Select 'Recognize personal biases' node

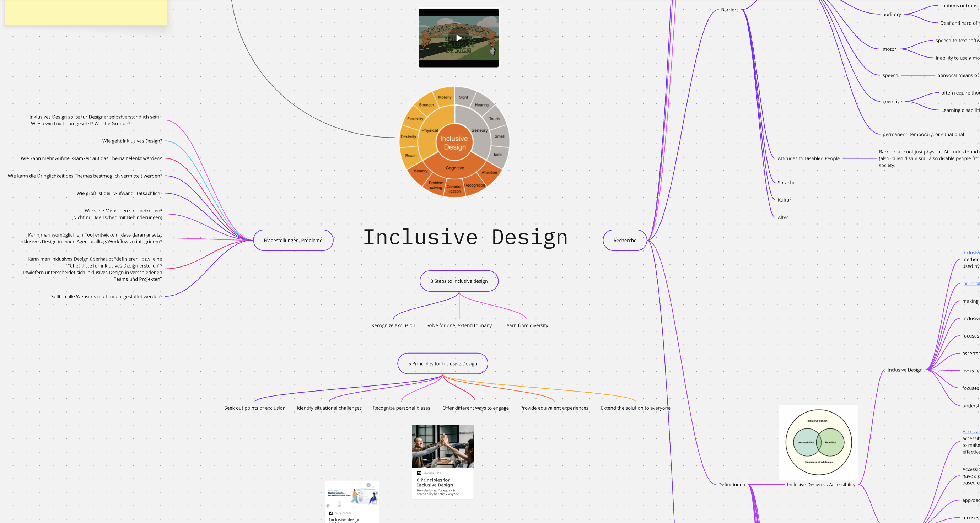coord(402,408)
